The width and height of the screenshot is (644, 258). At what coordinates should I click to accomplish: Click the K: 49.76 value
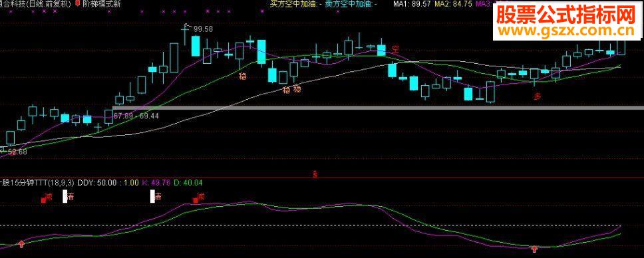[x=156, y=182]
